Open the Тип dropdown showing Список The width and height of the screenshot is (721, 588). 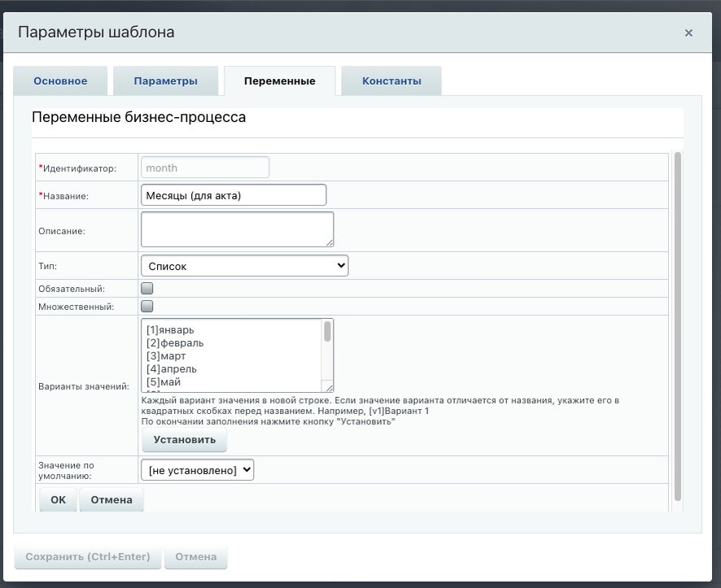(x=244, y=266)
